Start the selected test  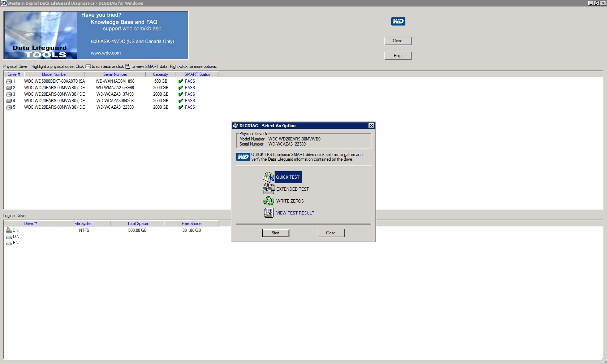tap(276, 233)
